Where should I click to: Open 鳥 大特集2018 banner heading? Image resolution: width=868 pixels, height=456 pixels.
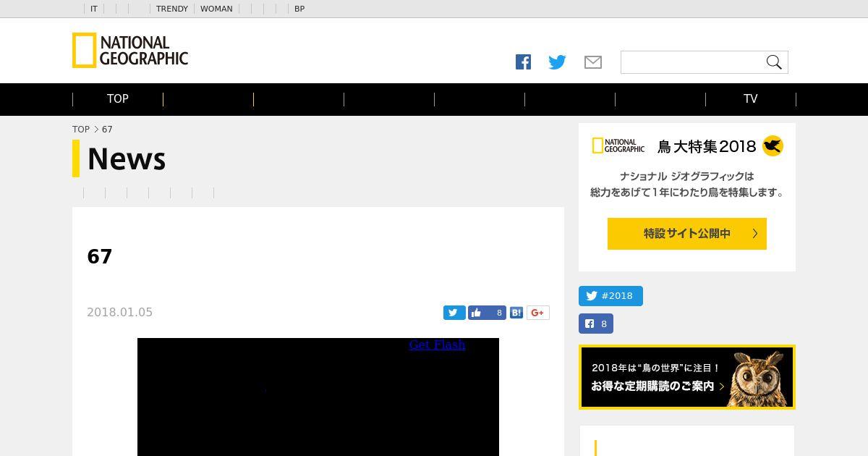click(707, 146)
